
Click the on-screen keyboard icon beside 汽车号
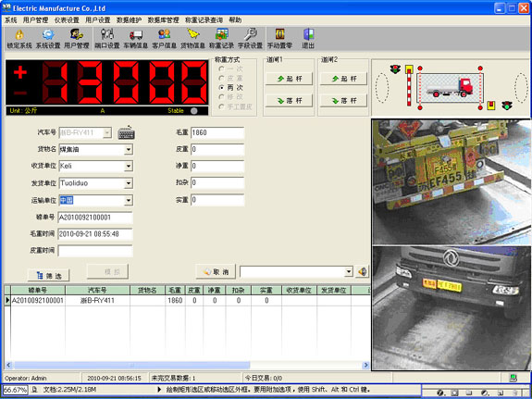click(126, 132)
